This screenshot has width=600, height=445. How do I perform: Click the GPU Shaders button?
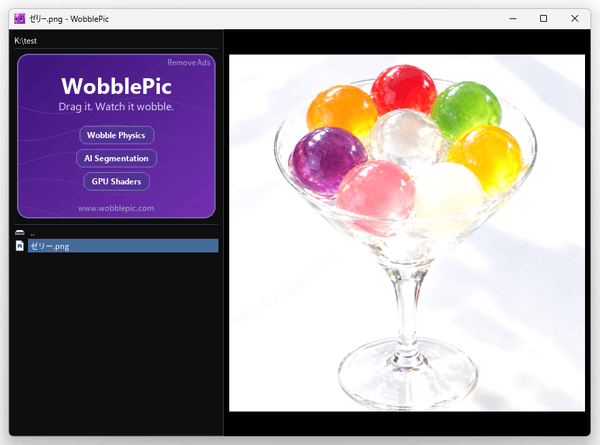click(116, 181)
